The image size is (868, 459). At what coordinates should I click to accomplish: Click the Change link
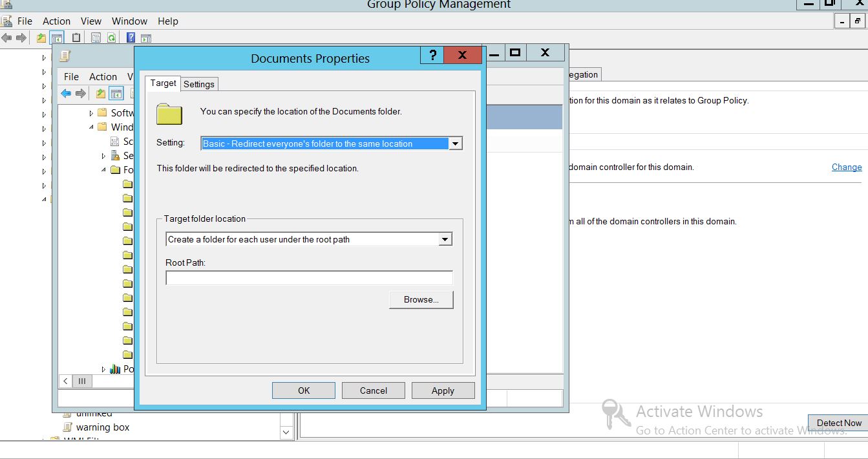(x=846, y=167)
